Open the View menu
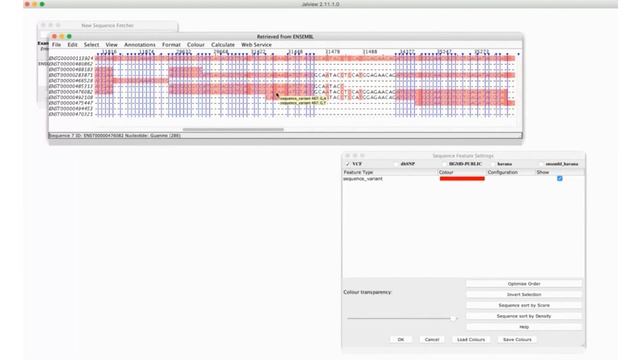The image size is (640, 360). point(111,44)
